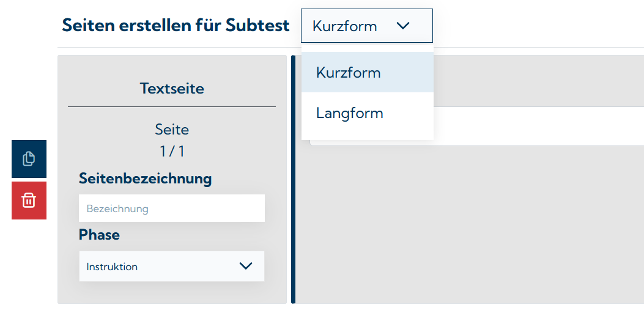Focus the Bezeichnung text input field
This screenshot has height=313, width=644.
(x=172, y=208)
